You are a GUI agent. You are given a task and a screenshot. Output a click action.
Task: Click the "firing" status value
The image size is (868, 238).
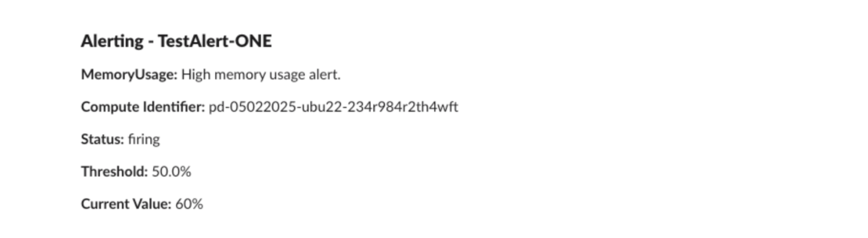click(x=144, y=139)
